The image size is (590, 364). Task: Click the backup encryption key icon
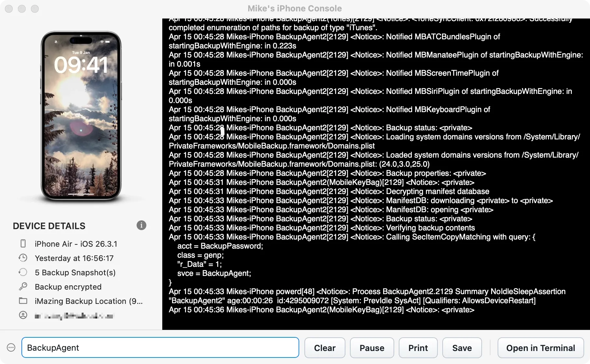pyautogui.click(x=23, y=286)
